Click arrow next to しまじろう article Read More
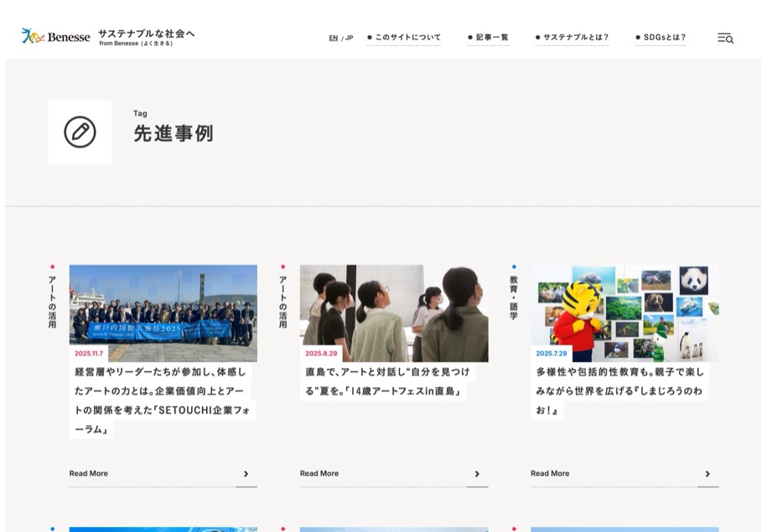This screenshot has height=532, width=767. tap(707, 474)
